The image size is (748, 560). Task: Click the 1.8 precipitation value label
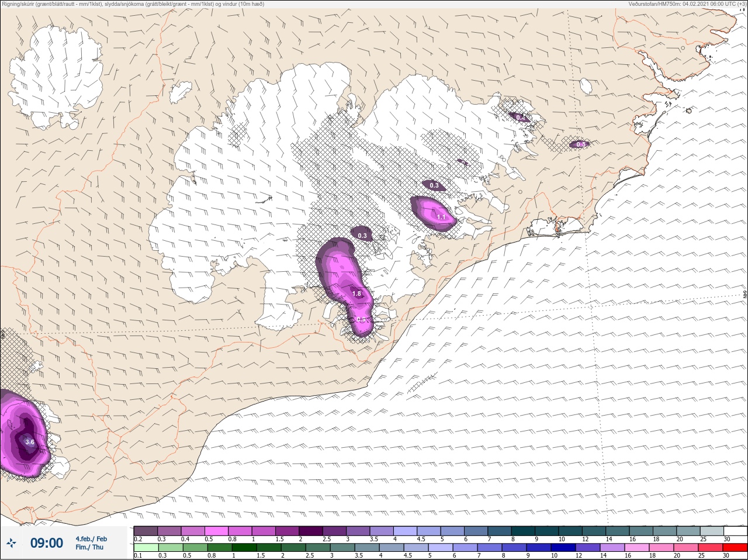[x=357, y=293]
